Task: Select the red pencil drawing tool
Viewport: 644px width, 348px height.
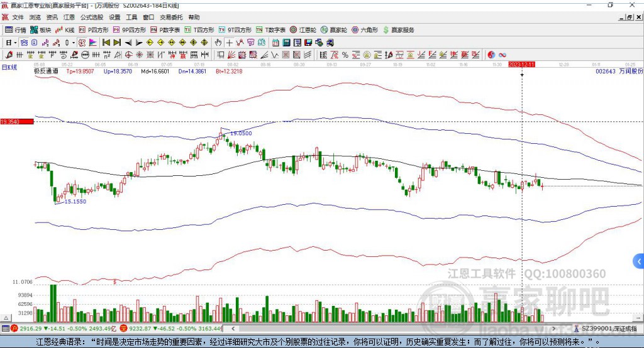Action: pyautogui.click(x=9, y=55)
